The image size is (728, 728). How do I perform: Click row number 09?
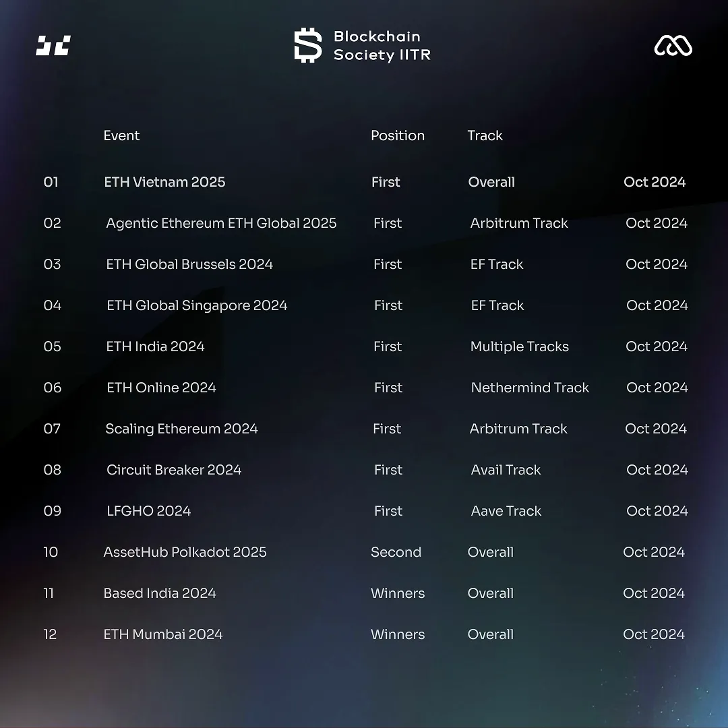(x=53, y=511)
